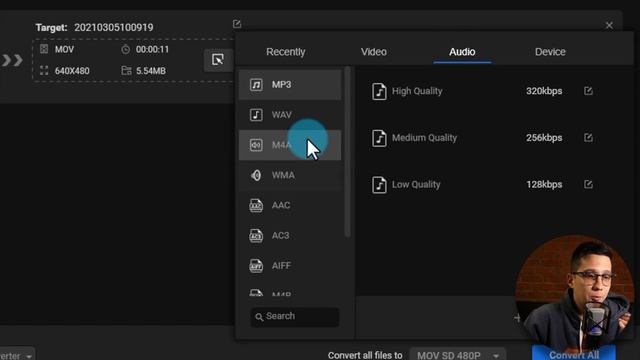
Task: Click the conversion double-arrow icon
Action: (x=12, y=60)
